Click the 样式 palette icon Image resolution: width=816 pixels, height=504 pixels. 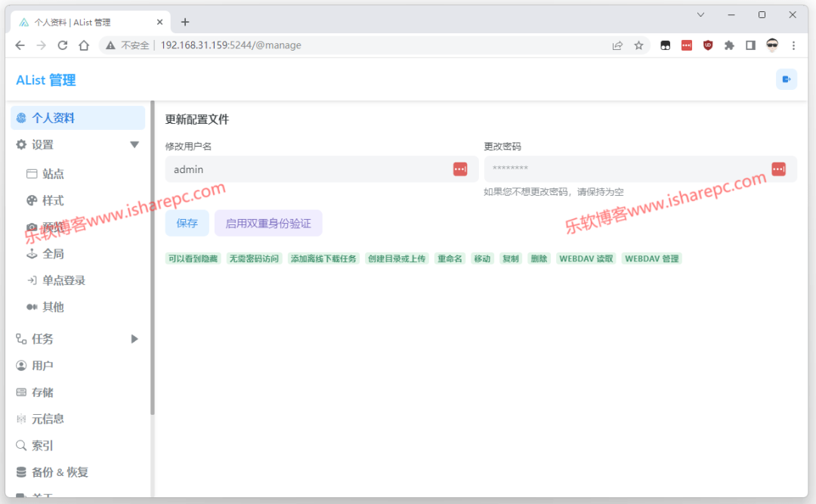pyautogui.click(x=32, y=200)
